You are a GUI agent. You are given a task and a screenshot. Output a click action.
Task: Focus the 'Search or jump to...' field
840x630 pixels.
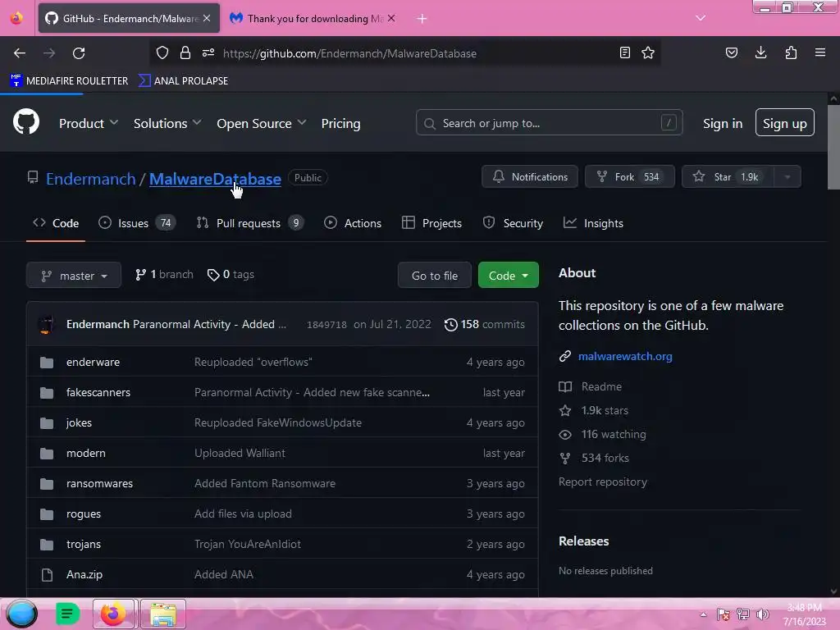click(x=549, y=123)
